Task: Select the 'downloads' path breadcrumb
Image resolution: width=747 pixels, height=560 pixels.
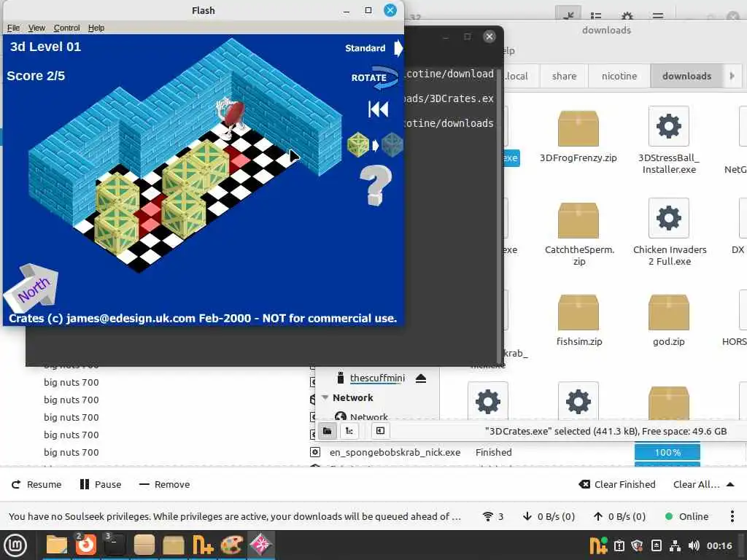Action: coord(686,76)
